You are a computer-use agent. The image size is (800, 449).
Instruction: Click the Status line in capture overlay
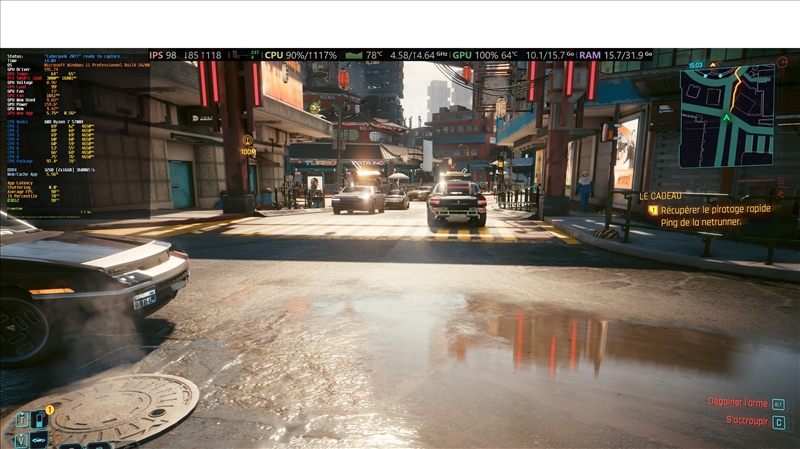click(67, 57)
